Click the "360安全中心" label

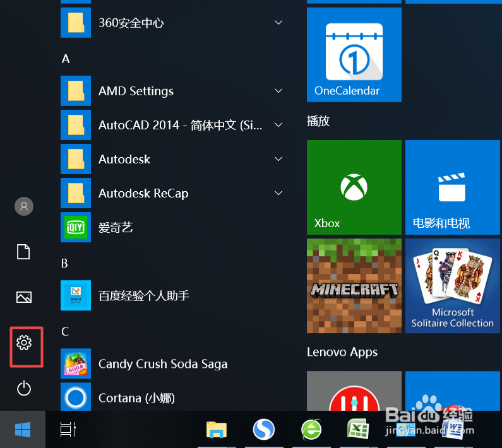[131, 23]
